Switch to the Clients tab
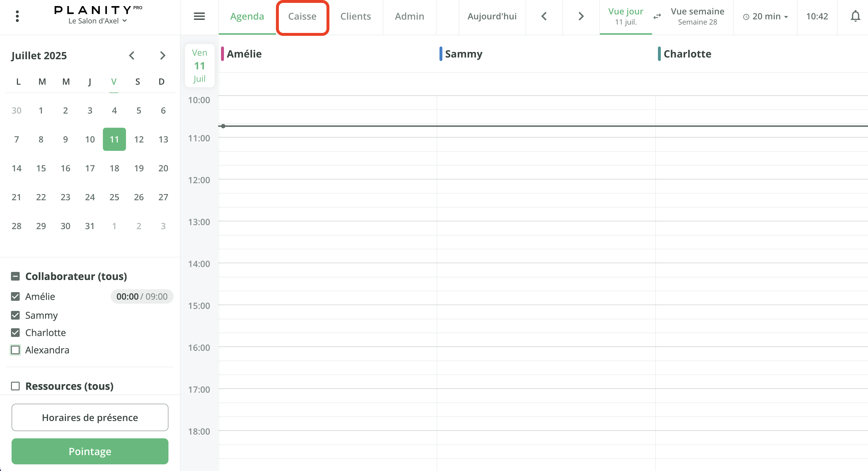 click(355, 16)
